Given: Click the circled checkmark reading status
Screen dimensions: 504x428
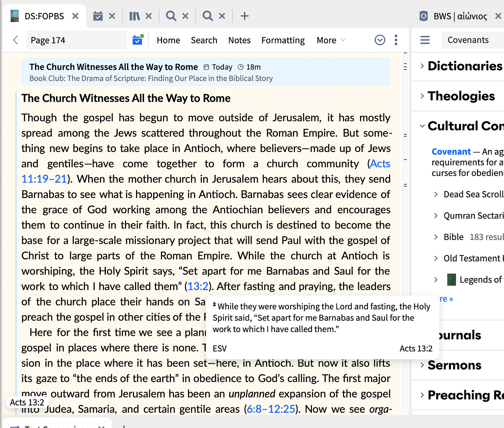Looking at the screenshot, I should pyautogui.click(x=380, y=40).
